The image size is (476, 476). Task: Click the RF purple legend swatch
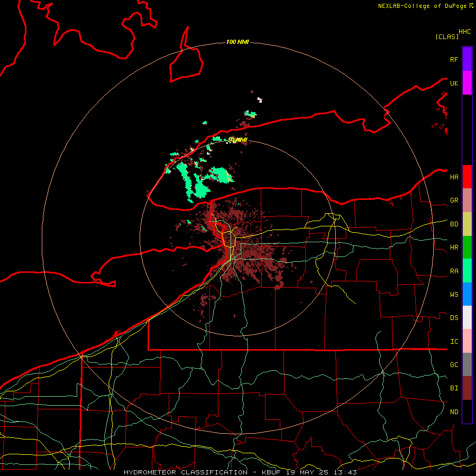467,59
